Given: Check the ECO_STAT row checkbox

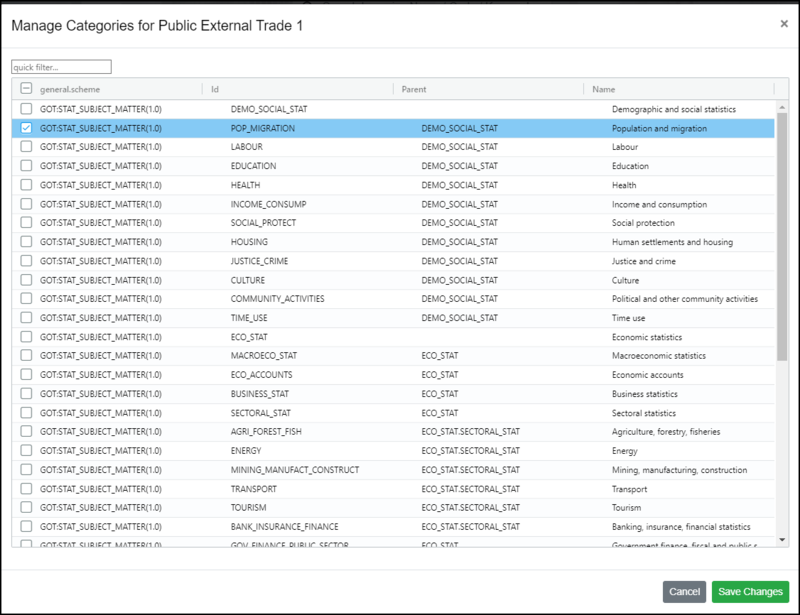Looking at the screenshot, I should pos(26,337).
